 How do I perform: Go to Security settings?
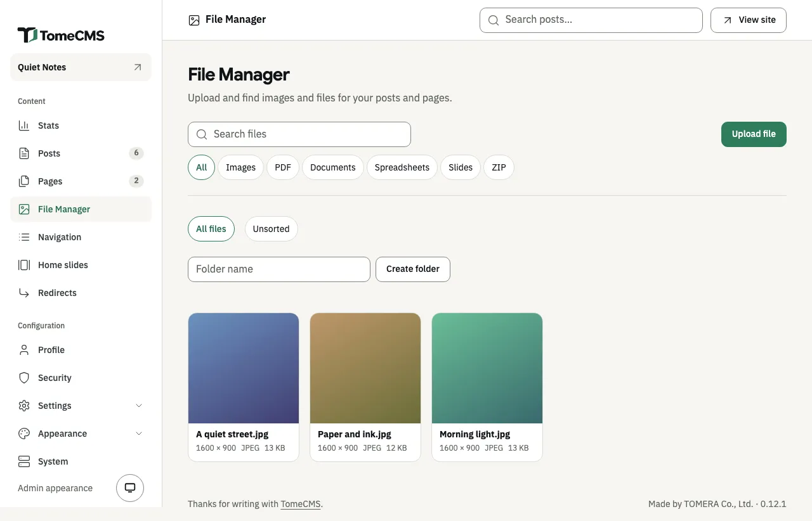click(x=81, y=378)
